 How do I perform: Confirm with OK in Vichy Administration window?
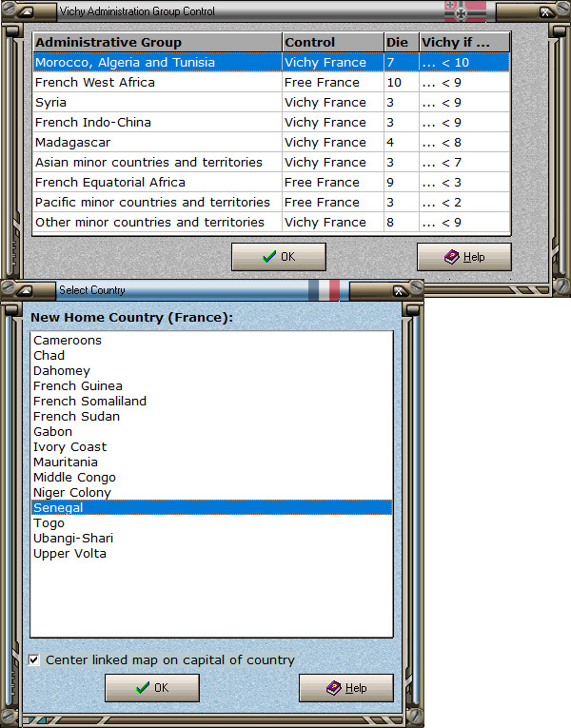click(279, 257)
